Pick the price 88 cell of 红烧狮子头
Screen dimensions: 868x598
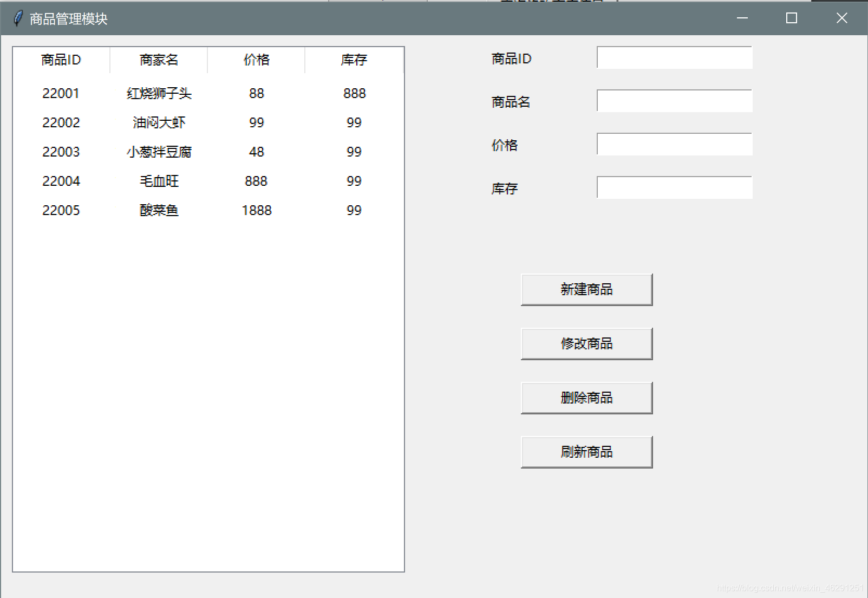click(x=257, y=93)
